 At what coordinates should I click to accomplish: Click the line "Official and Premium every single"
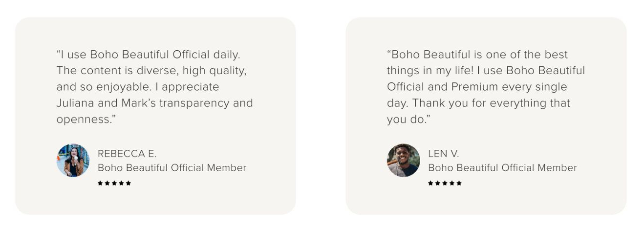pyautogui.click(x=477, y=87)
